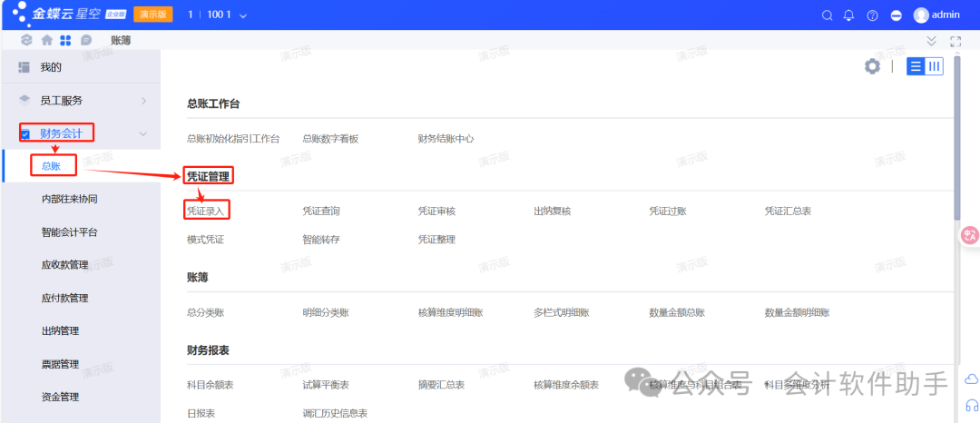Expand the 员工服务 sidebar group
Screen dimensions: 980x423
pos(143,100)
